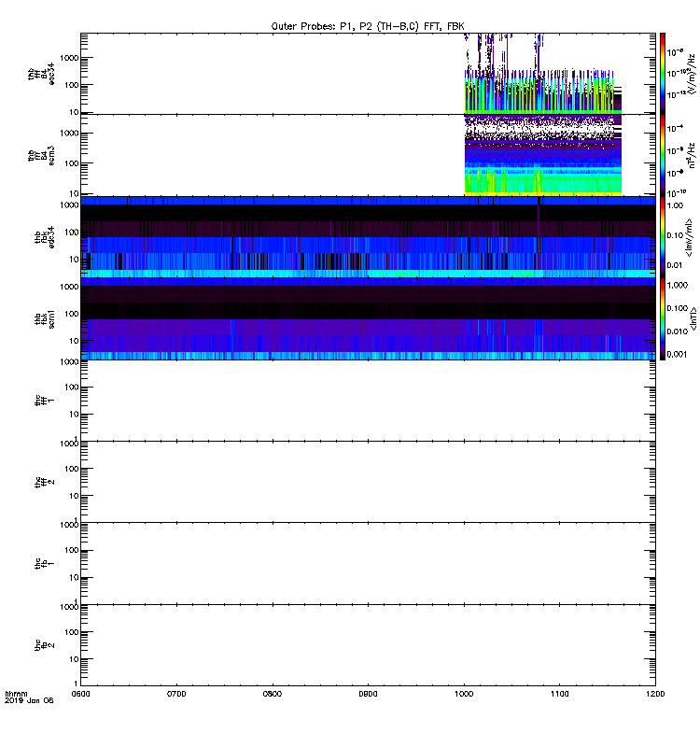The image size is (700, 747).
Task: Select the 1100 time axis label
Action: [559, 694]
